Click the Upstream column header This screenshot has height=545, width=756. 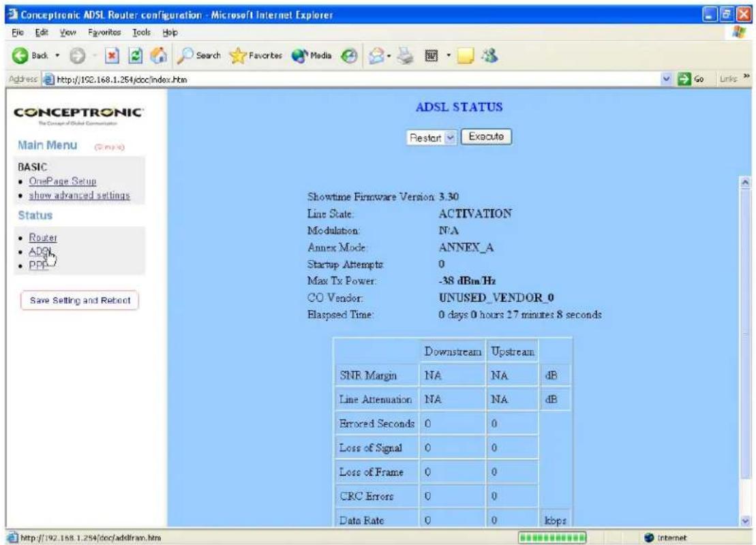[x=513, y=352]
